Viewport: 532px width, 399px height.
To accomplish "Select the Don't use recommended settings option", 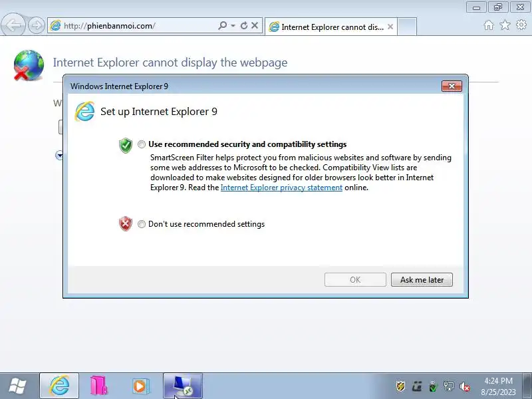I will click(x=142, y=224).
